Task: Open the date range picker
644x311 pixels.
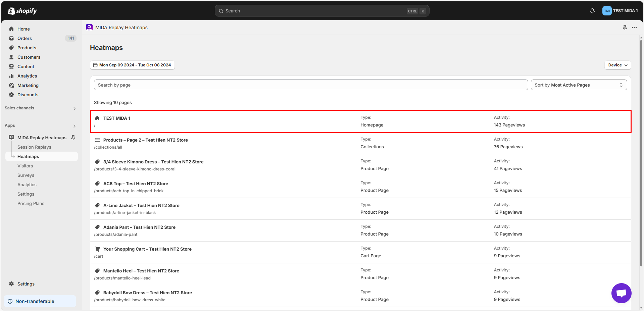Action: point(132,65)
